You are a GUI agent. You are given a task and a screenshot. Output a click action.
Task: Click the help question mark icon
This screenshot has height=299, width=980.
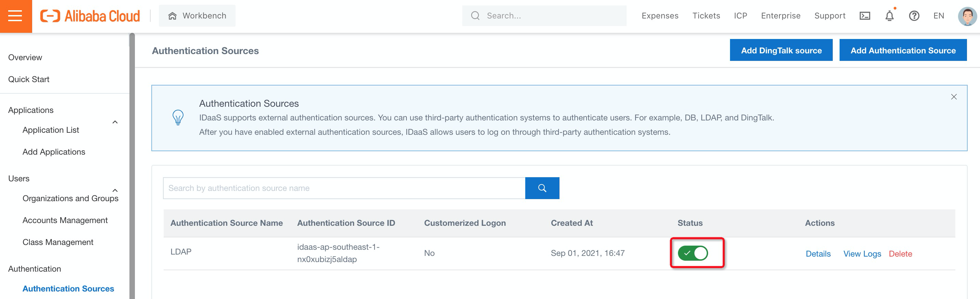pos(914,16)
